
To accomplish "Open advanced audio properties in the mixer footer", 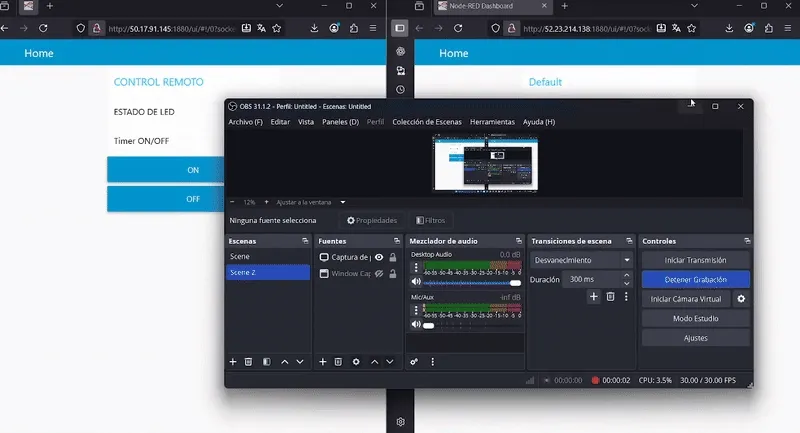I will click(414, 361).
